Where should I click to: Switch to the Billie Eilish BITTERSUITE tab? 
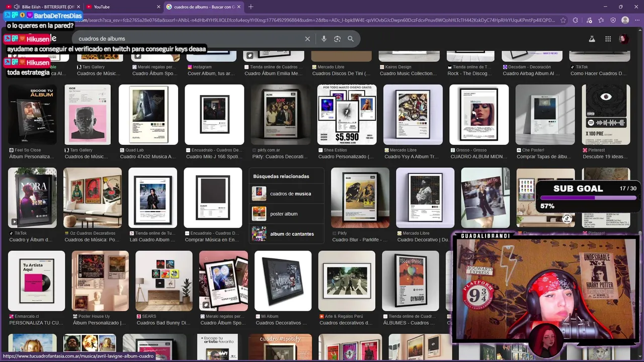pos(44,7)
